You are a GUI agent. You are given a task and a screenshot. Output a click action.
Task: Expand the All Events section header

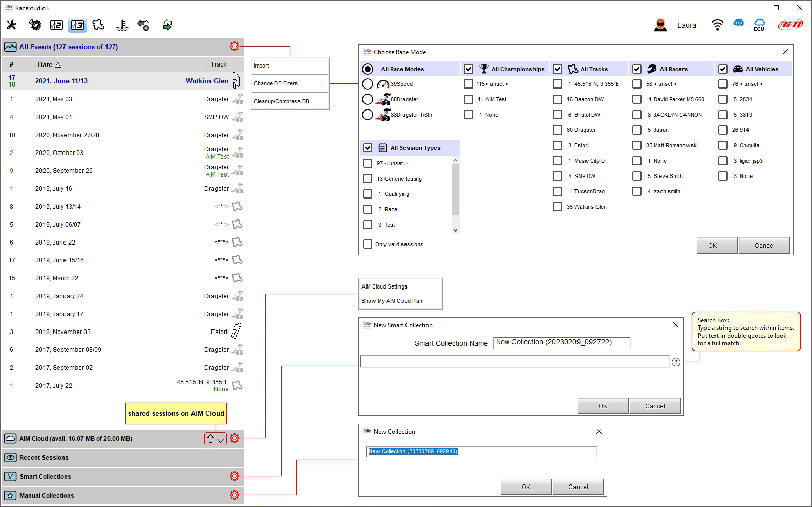coord(123,47)
